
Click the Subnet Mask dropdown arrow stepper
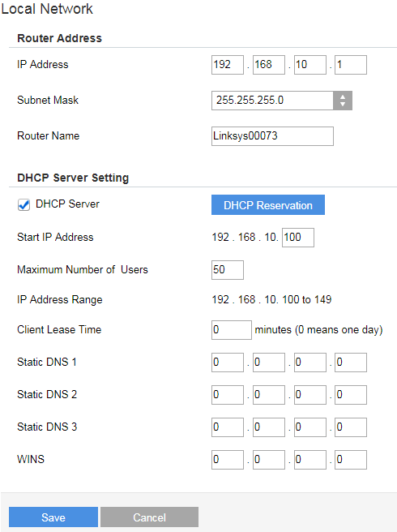(343, 100)
